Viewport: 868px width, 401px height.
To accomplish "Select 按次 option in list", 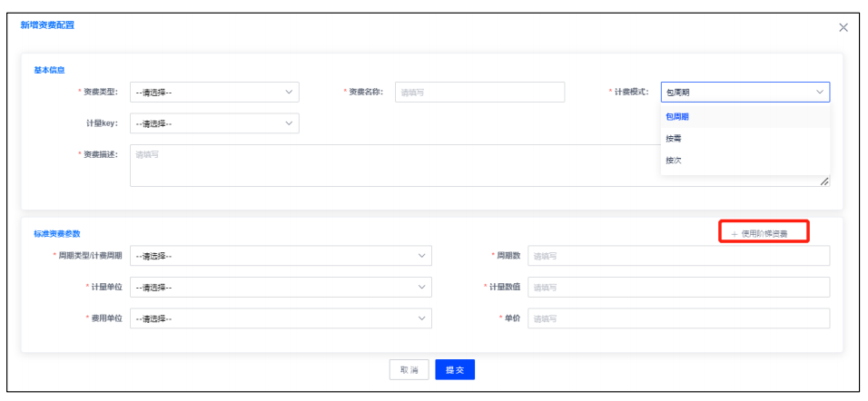I will [745, 161].
